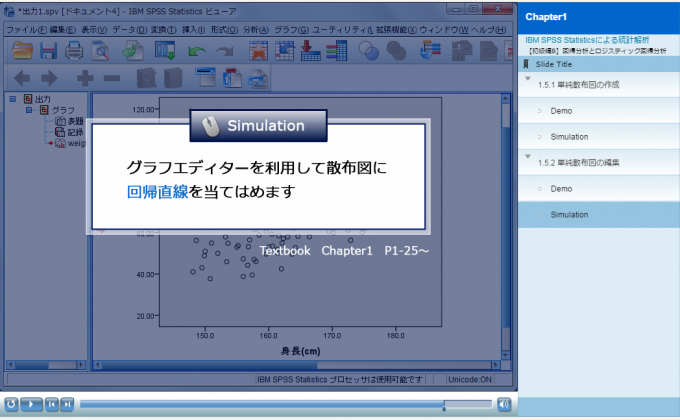Demote item with right arrow icon

click(x=49, y=78)
